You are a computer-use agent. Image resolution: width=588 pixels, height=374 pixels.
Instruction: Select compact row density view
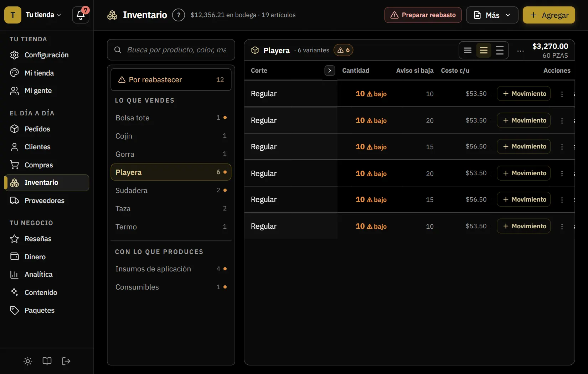[x=468, y=50]
